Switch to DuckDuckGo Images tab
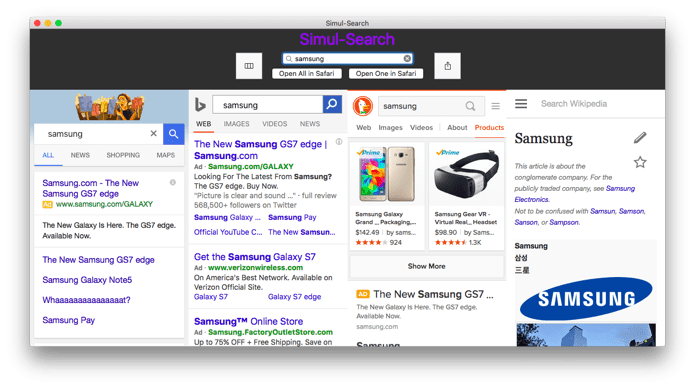Viewport: 695px width, 389px height. (390, 128)
